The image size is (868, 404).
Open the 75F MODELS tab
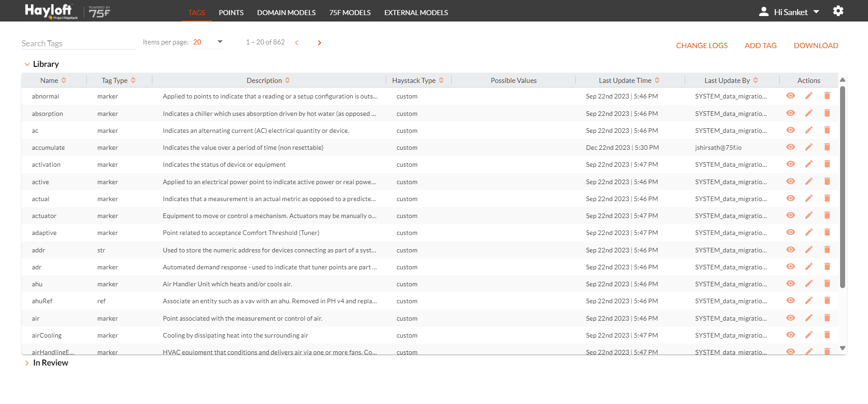[350, 12]
